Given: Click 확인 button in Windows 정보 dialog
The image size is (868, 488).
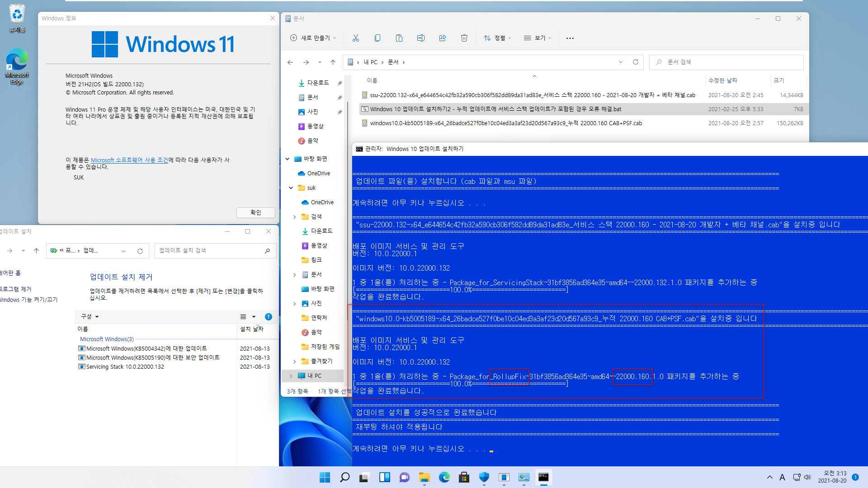Looking at the screenshot, I should coord(256,212).
